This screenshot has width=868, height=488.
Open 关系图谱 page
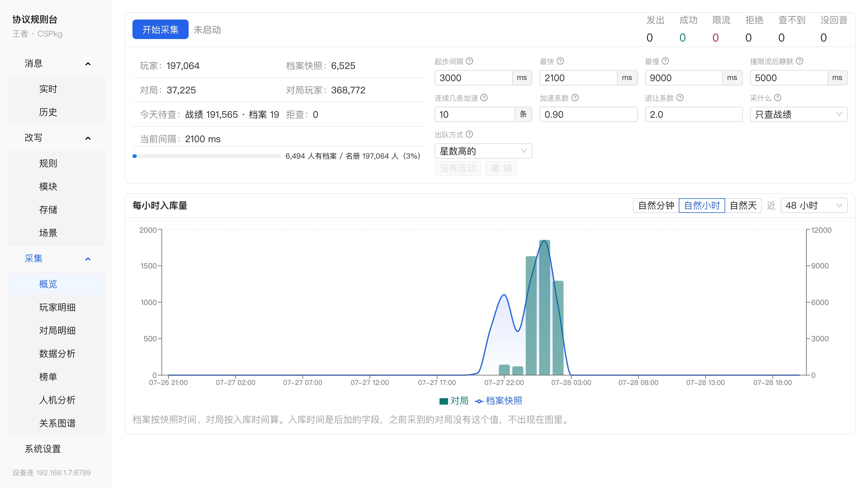56,423
